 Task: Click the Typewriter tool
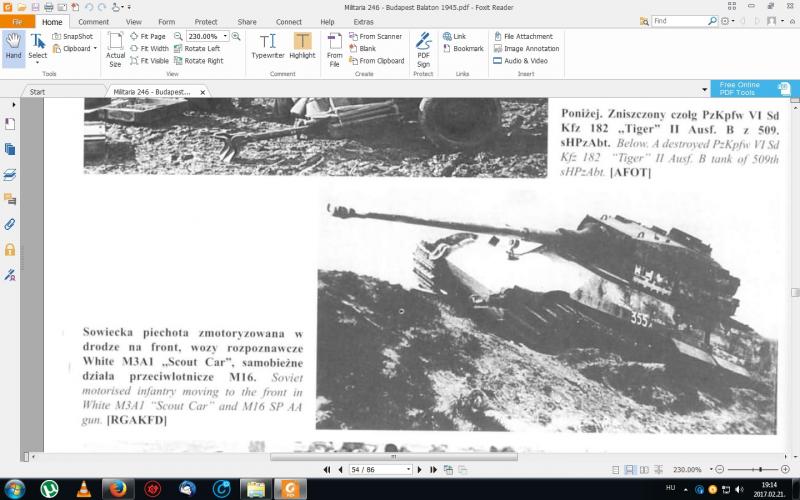[x=267, y=46]
